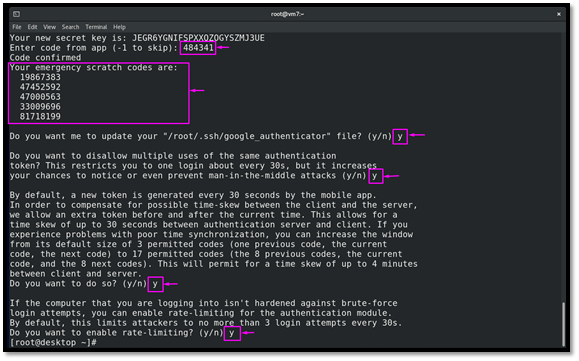This screenshot has width=579, height=361.
Task: Click scratch code 47000563
Action: click(40, 97)
